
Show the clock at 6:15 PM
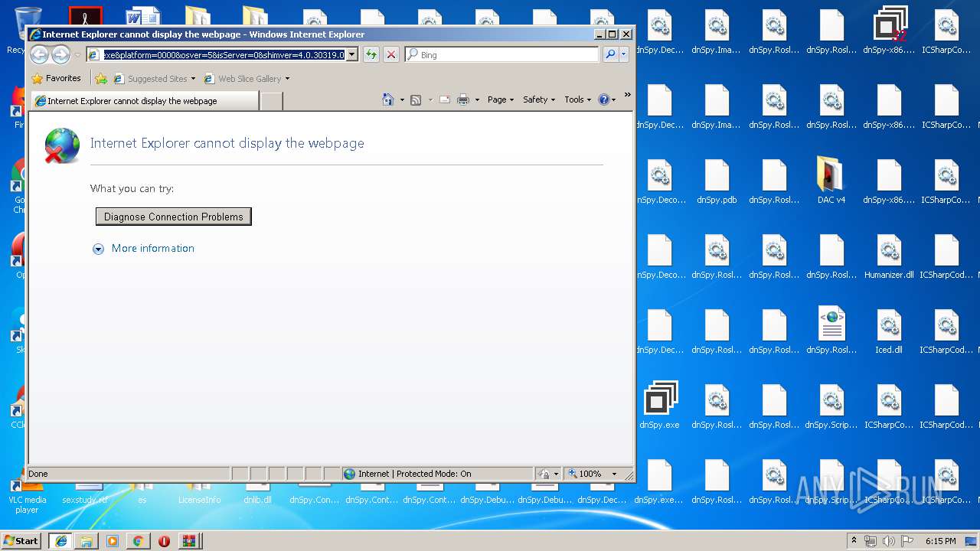pyautogui.click(x=940, y=540)
